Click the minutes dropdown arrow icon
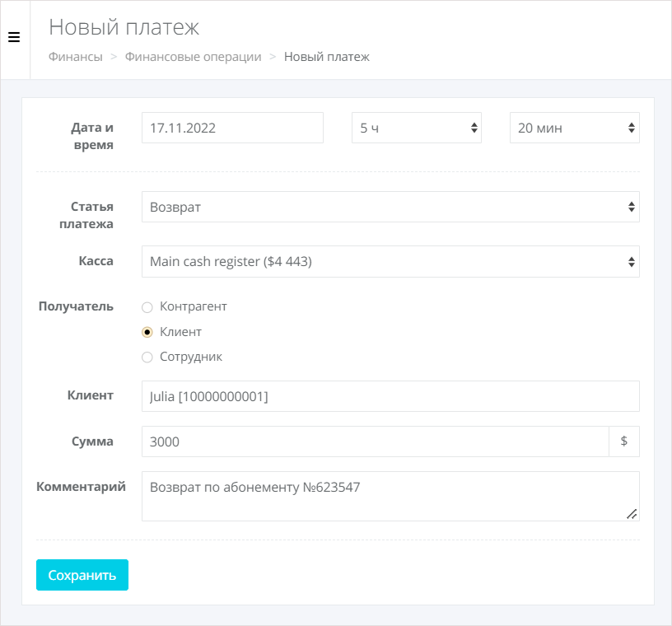This screenshot has height=626, width=672. point(632,128)
